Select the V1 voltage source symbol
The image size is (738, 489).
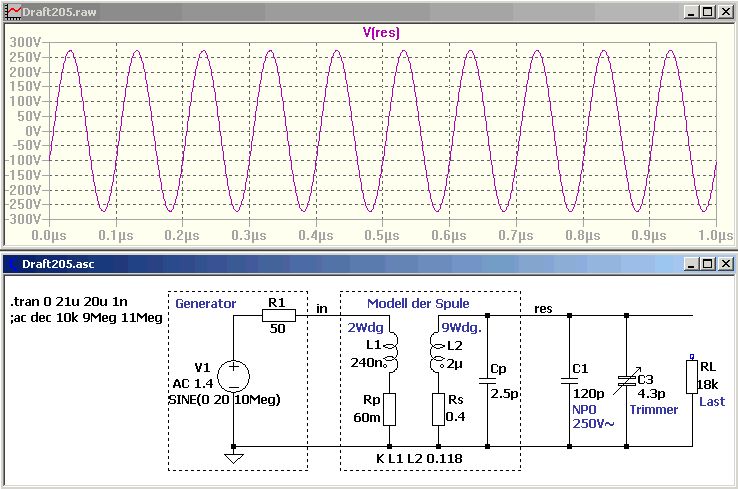point(233,376)
